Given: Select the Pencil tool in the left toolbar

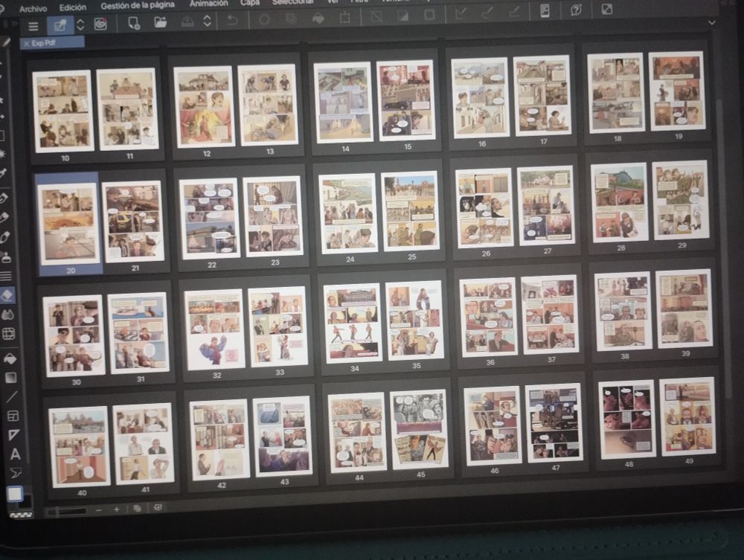Looking at the screenshot, I should (4, 218).
